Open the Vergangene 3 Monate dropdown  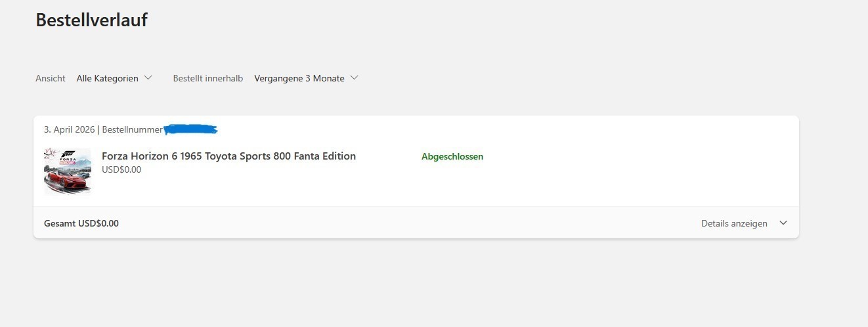coord(307,78)
